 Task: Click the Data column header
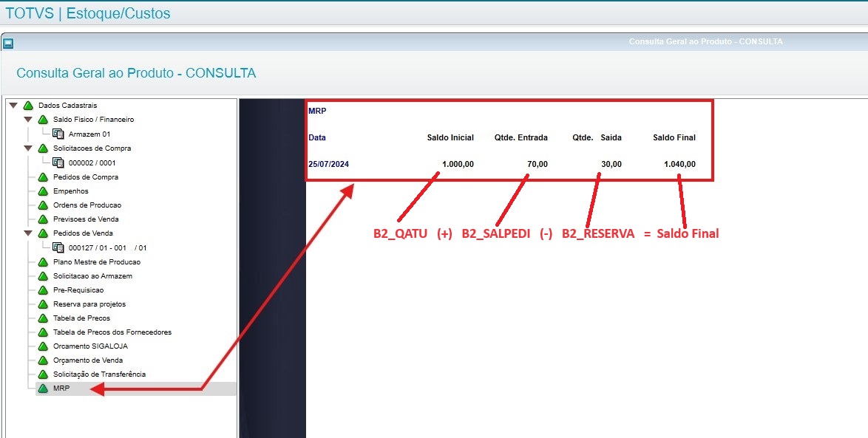pos(317,137)
